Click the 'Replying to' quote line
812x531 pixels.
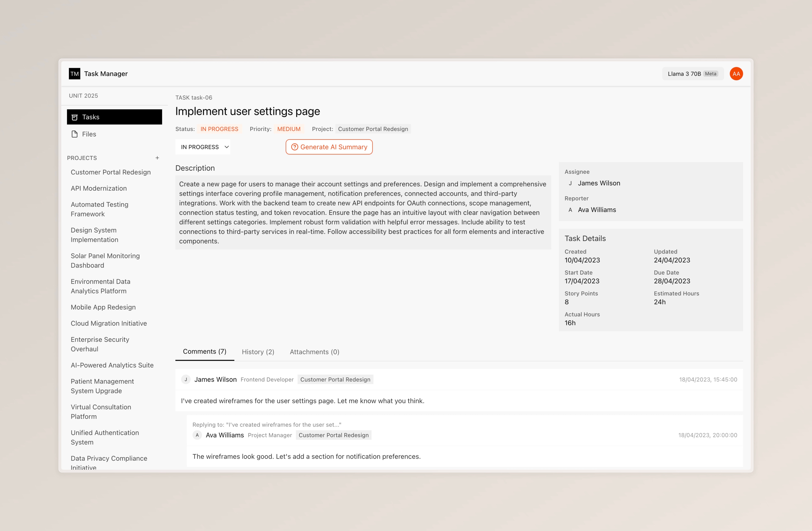point(266,425)
